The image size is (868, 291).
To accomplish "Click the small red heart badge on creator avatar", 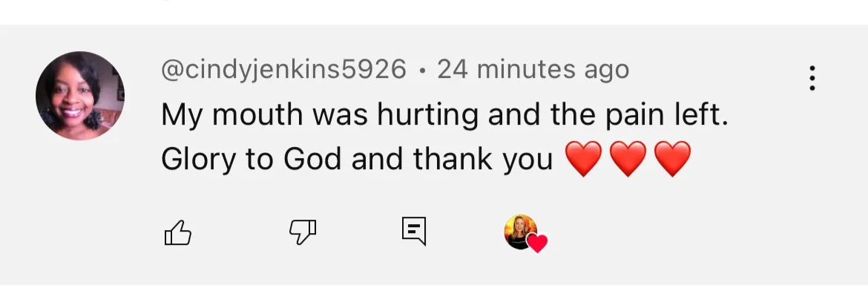I will click(536, 243).
